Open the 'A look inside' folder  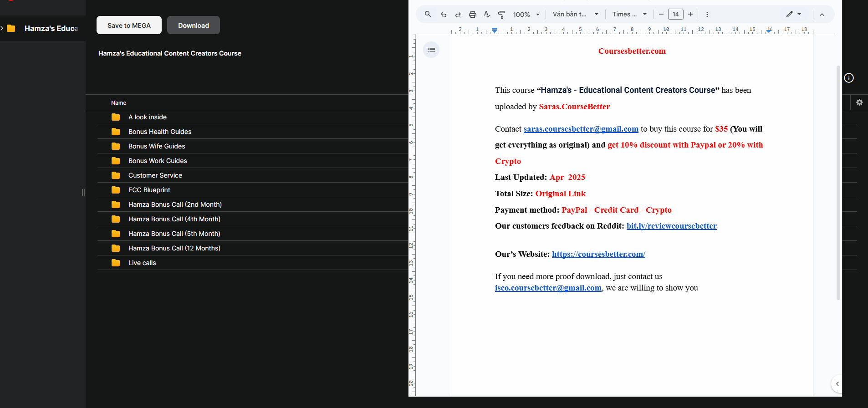click(x=253, y=117)
